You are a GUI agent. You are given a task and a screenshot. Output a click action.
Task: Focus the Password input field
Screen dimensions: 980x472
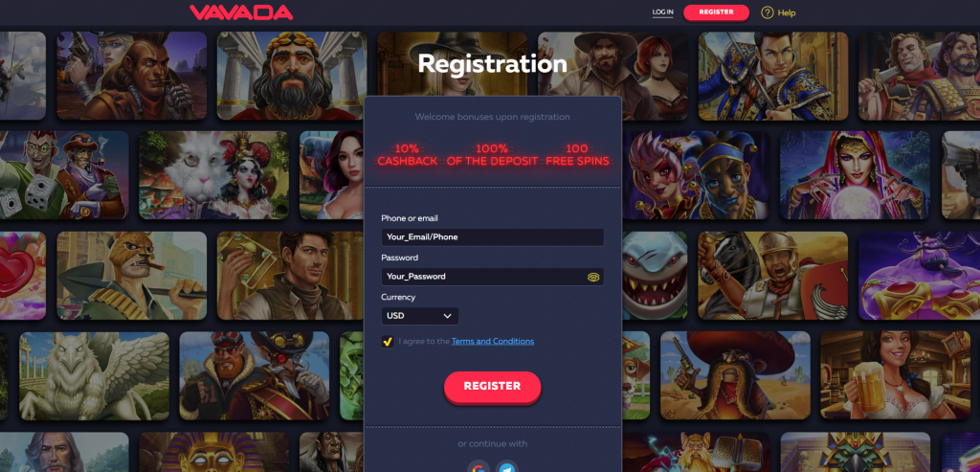[x=493, y=277]
